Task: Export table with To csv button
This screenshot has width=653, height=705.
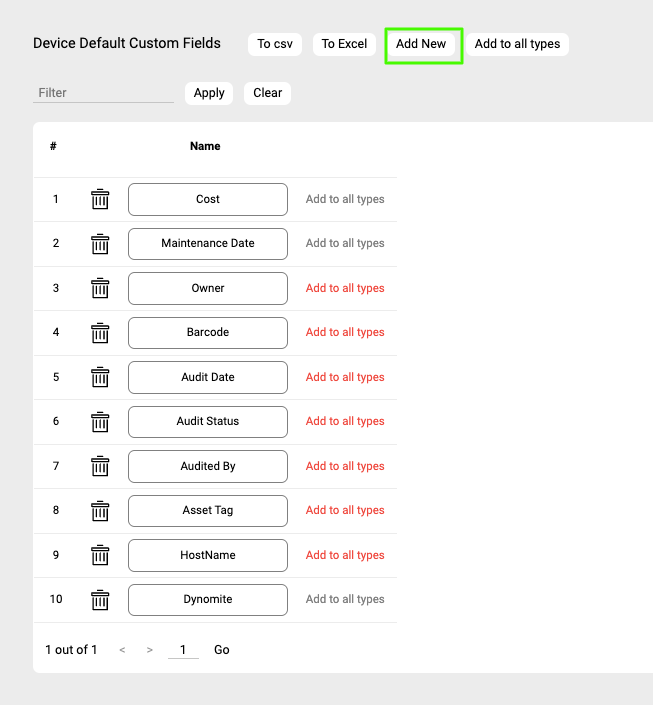Action: click(x=275, y=44)
